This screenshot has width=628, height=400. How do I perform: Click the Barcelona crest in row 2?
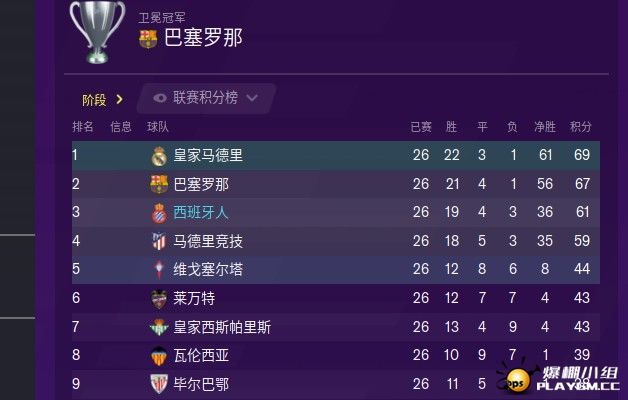(x=159, y=184)
